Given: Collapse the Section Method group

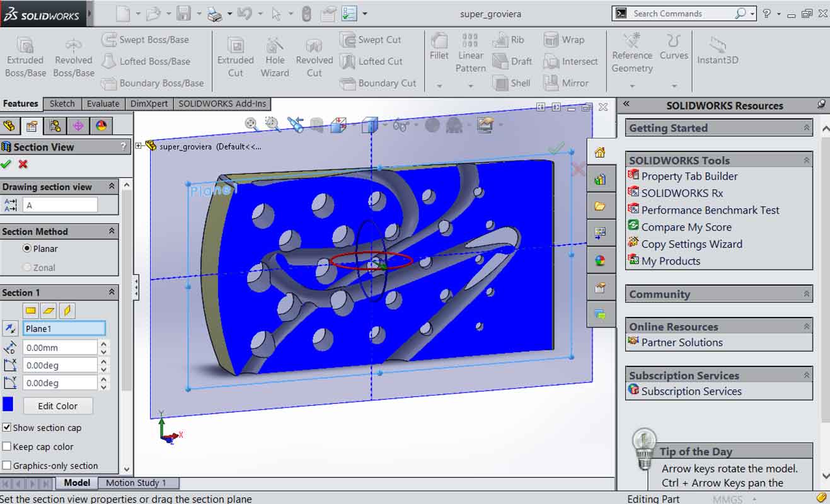Looking at the screenshot, I should [112, 231].
